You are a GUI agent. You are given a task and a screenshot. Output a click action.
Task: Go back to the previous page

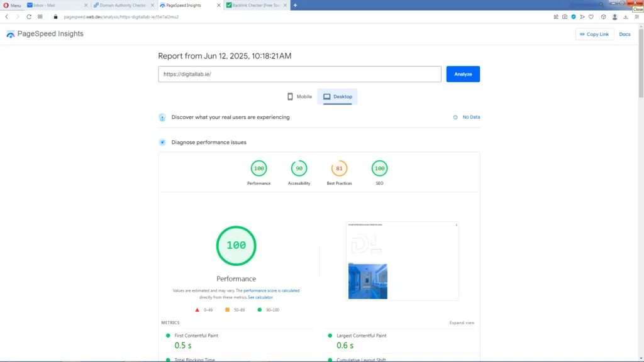[6, 17]
